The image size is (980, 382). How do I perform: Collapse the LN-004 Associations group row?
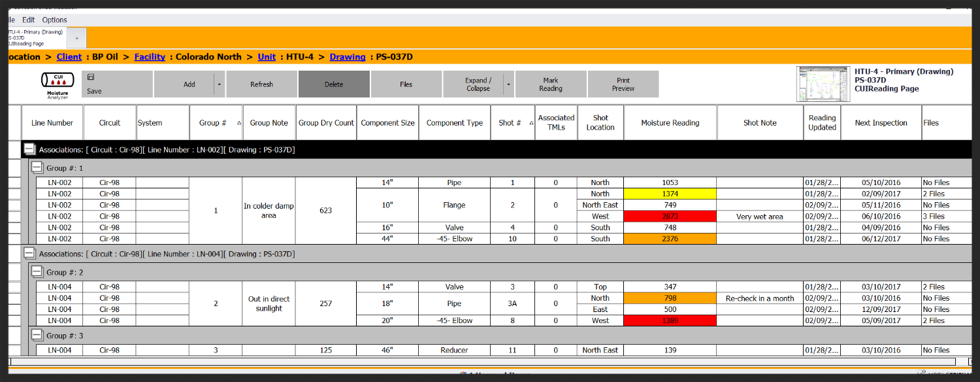tap(29, 254)
